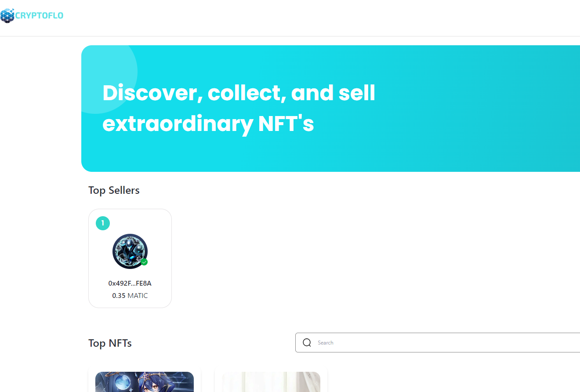This screenshot has height=392, width=580.
Task: Click the MATIC currency label
Action: coord(138,296)
